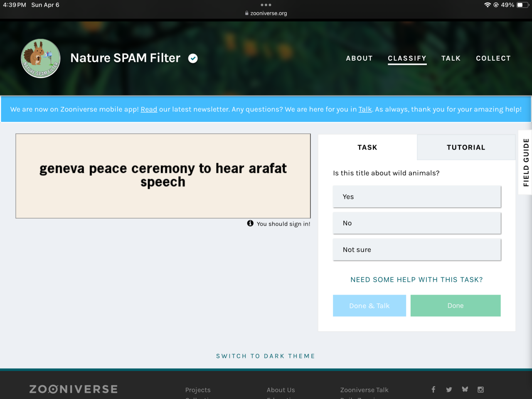Tap the zooniverse.org address bar
The height and width of the screenshot is (399, 532).
[x=266, y=13]
